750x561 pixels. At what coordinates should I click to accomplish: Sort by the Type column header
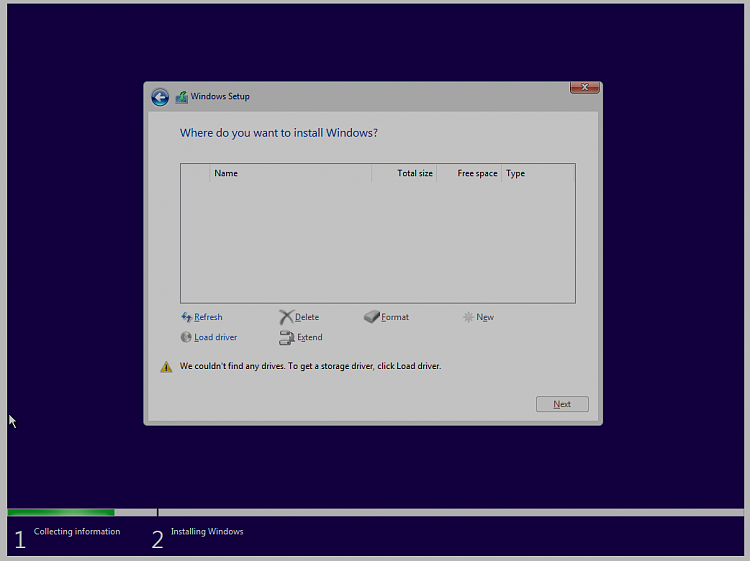coord(538,173)
